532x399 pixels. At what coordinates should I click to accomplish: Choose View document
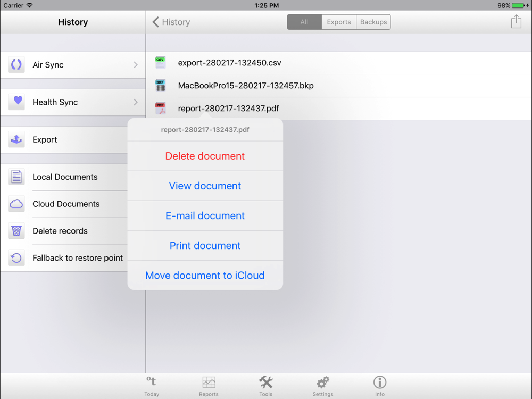(205, 186)
